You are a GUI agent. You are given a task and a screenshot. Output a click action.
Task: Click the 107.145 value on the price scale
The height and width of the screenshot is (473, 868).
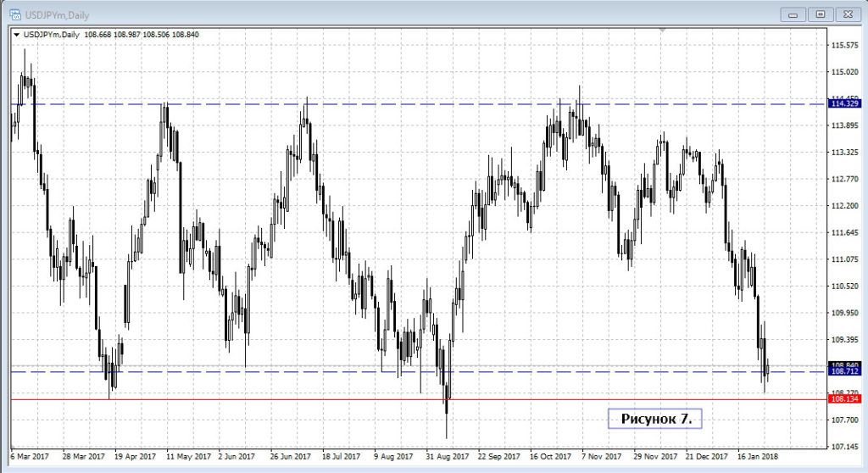pyautogui.click(x=846, y=446)
